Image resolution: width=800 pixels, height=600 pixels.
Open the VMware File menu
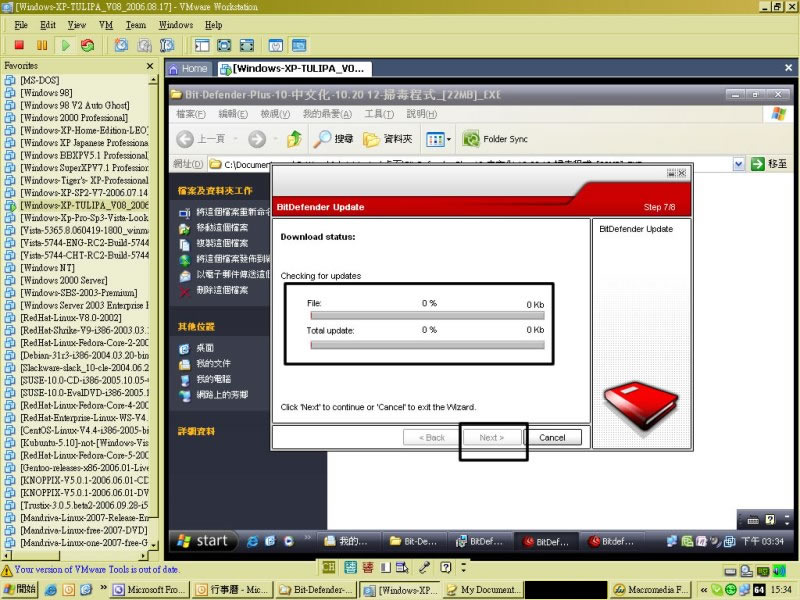click(21, 25)
